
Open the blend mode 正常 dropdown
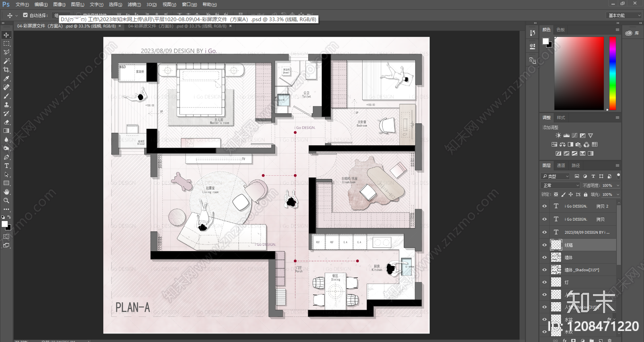coord(561,185)
